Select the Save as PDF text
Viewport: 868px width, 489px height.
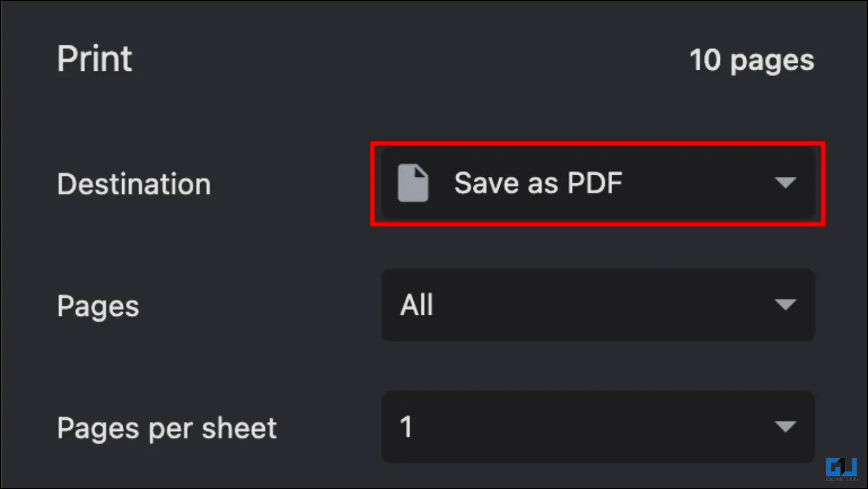point(538,183)
